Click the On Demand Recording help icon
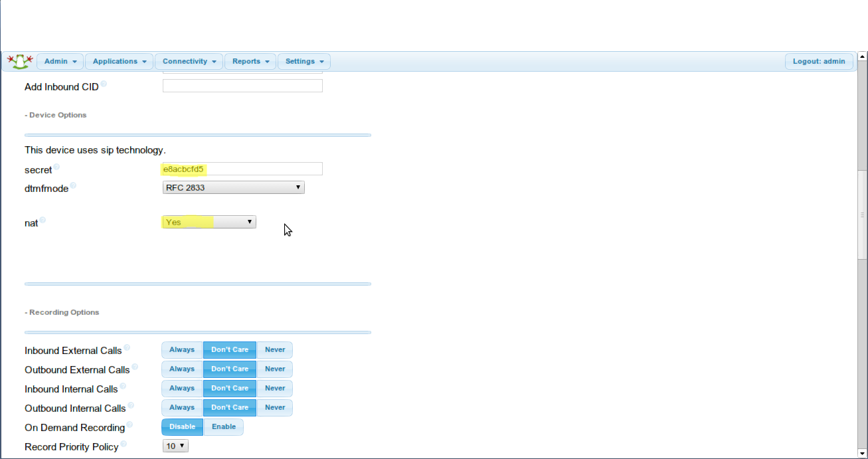 (130, 424)
